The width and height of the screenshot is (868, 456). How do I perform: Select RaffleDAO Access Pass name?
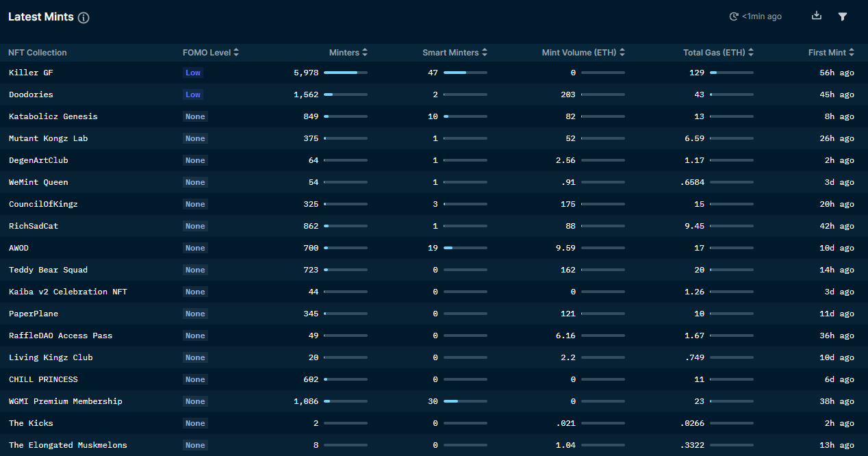click(61, 335)
